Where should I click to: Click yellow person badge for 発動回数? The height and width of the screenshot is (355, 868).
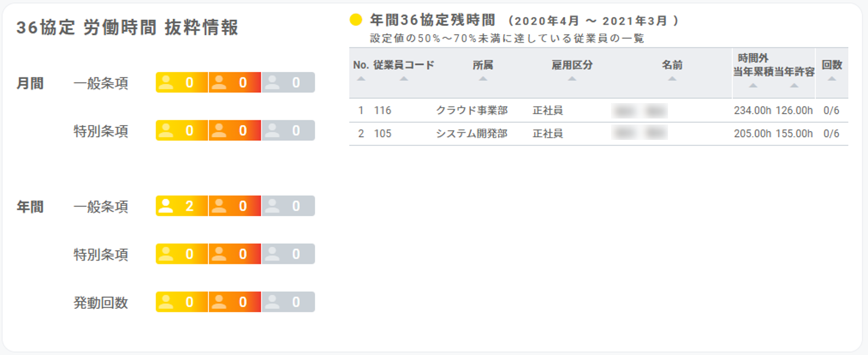point(182,302)
